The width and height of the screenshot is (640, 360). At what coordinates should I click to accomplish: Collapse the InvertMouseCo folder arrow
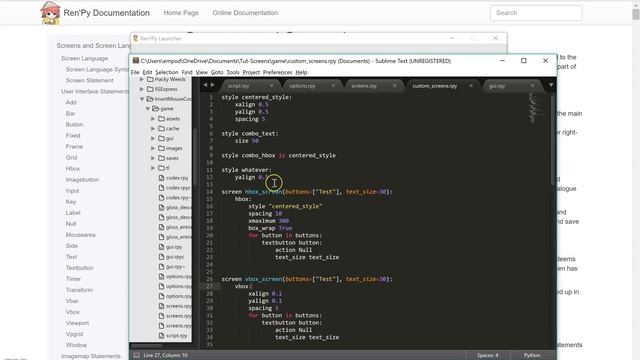point(142,99)
